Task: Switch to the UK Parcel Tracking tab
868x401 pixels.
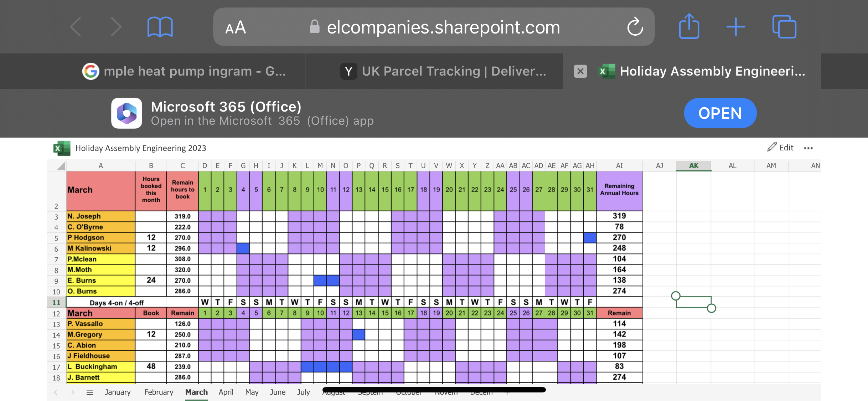Action: point(443,71)
